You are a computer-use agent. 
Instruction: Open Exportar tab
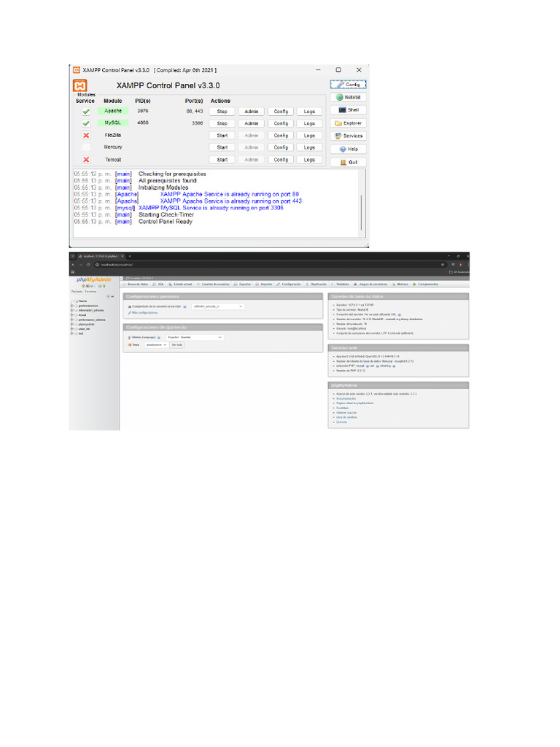pos(242,285)
